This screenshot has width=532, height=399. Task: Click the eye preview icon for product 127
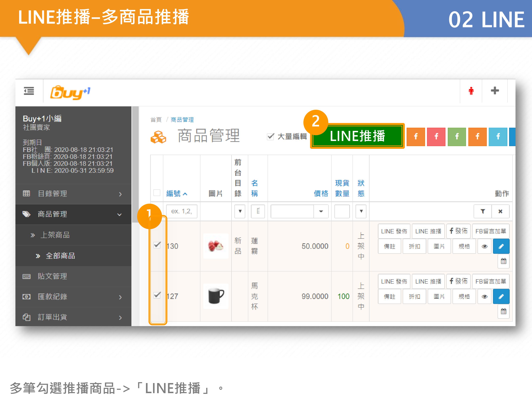484,297
